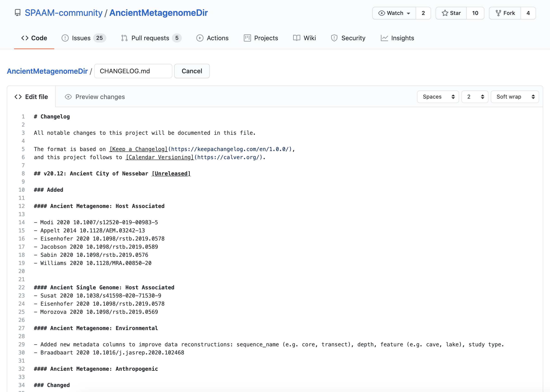
Task: Click the 'Morozova 2020' entry line
Action: [x=96, y=312]
